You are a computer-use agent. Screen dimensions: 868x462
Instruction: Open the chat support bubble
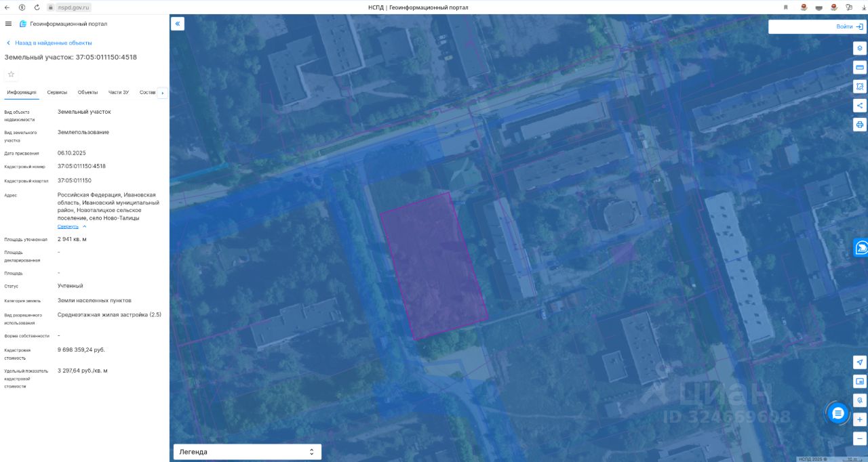point(838,413)
